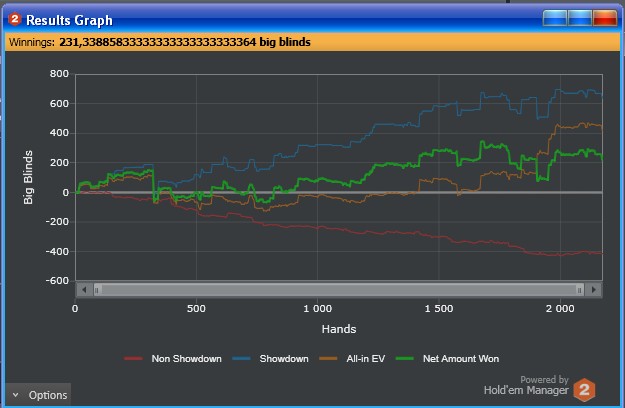Click the green Net Amount Won swatch
Screen dimensions: 625x408
(405, 359)
